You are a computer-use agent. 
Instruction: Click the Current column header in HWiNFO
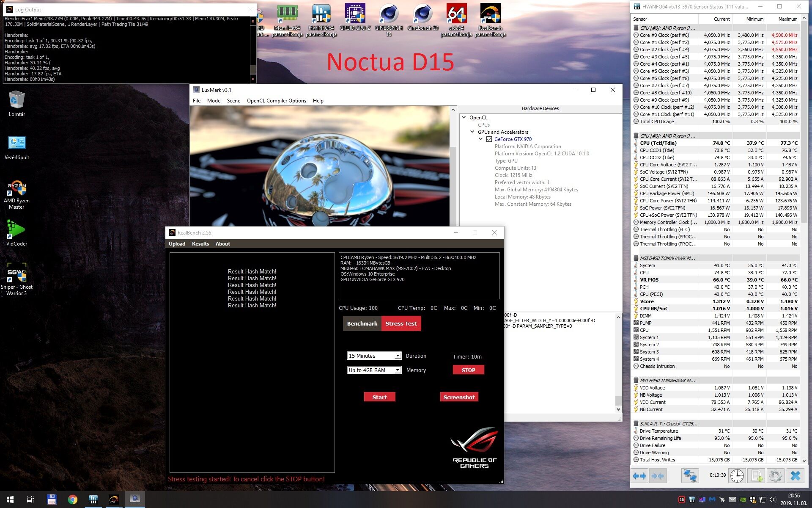coord(715,19)
